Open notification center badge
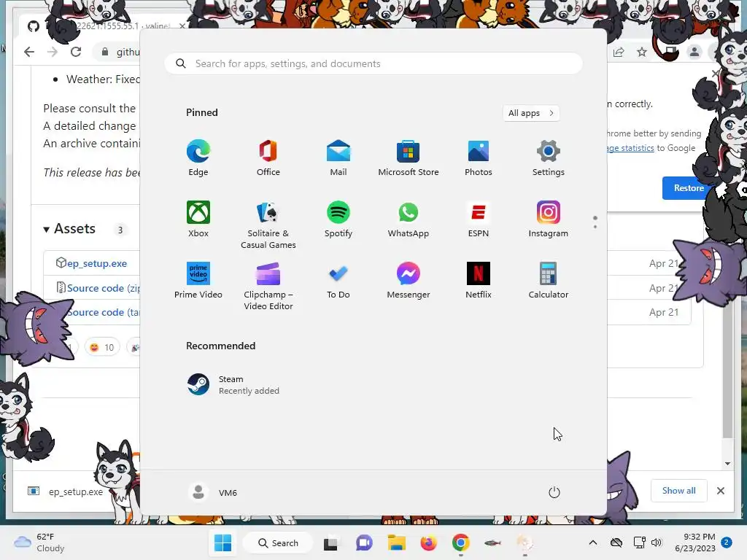Image resolution: width=747 pixels, height=560 pixels. coord(727,542)
